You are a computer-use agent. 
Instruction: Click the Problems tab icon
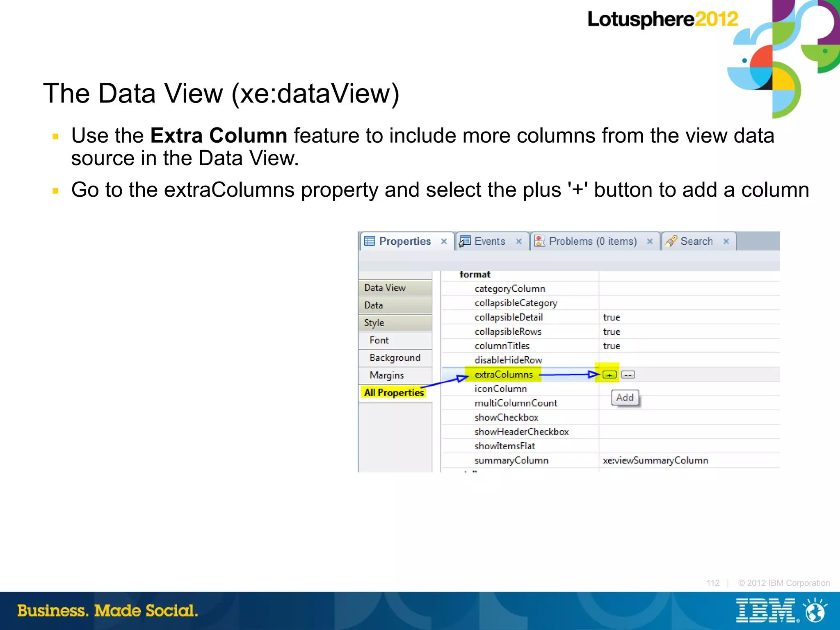[539, 241]
